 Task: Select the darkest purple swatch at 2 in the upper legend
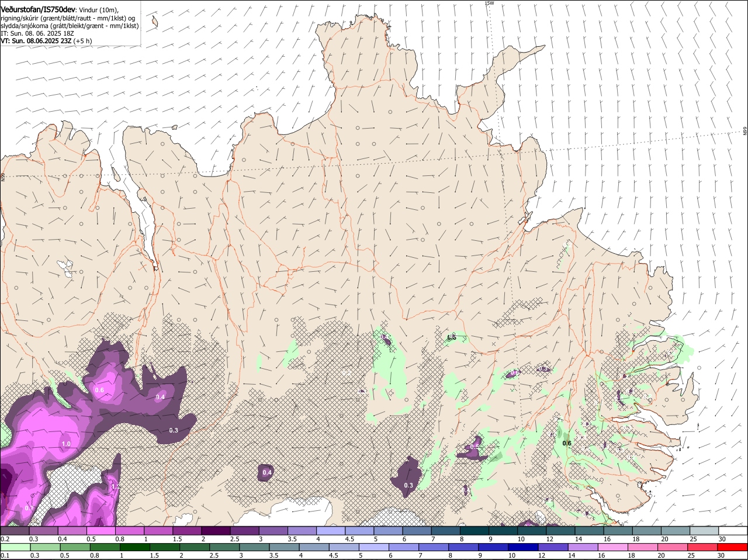click(214, 531)
